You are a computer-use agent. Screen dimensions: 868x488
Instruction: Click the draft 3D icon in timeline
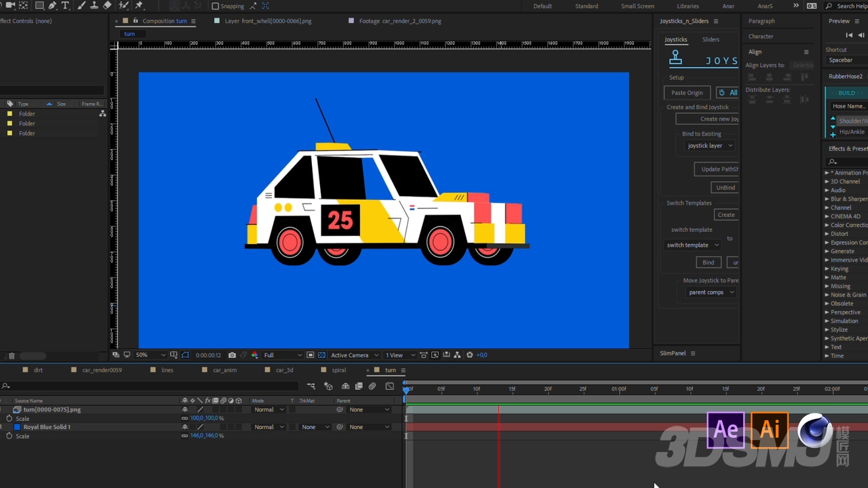click(x=328, y=386)
